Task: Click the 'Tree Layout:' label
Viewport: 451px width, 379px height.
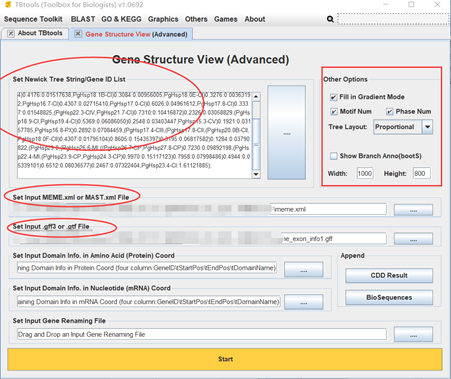Action: (x=348, y=127)
